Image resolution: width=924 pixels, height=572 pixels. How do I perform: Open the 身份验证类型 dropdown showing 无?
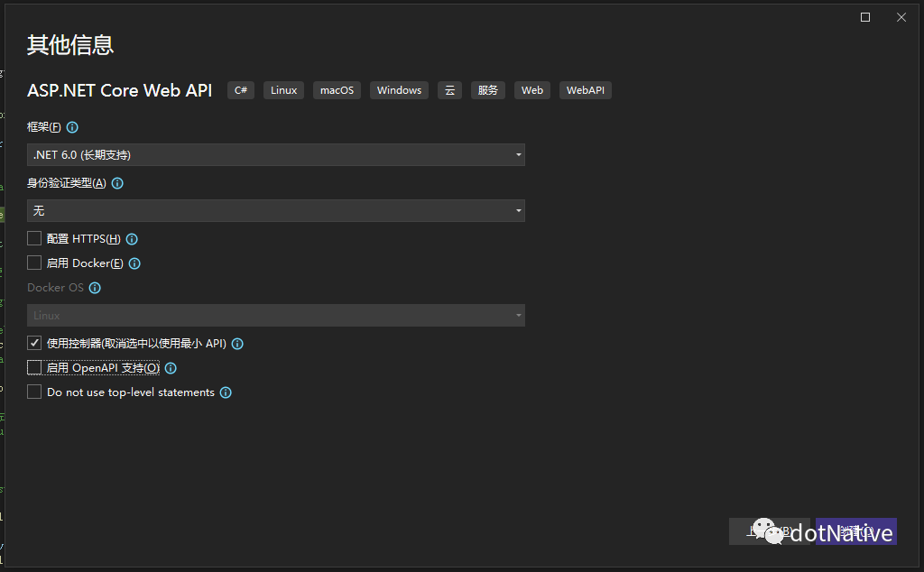coord(276,211)
